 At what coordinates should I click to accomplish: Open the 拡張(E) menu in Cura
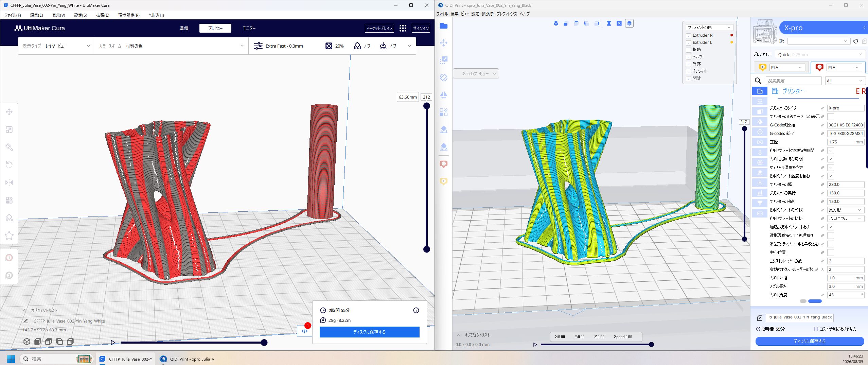[x=103, y=15]
